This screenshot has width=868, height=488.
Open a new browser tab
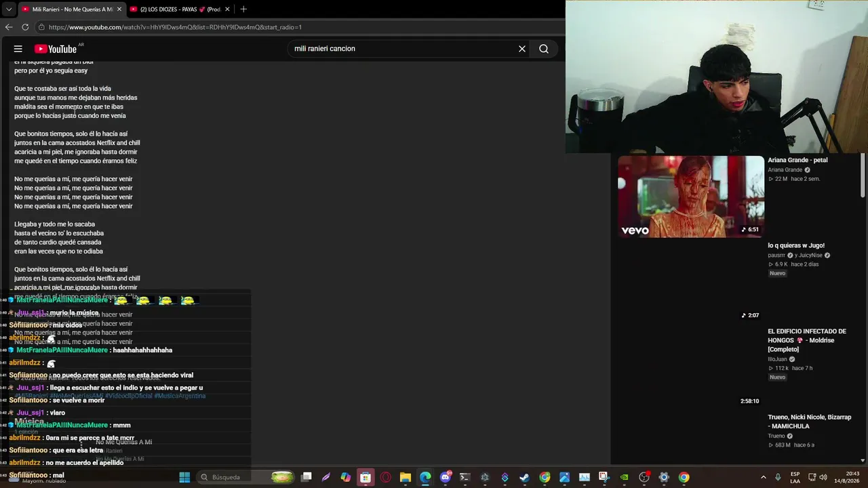point(243,9)
